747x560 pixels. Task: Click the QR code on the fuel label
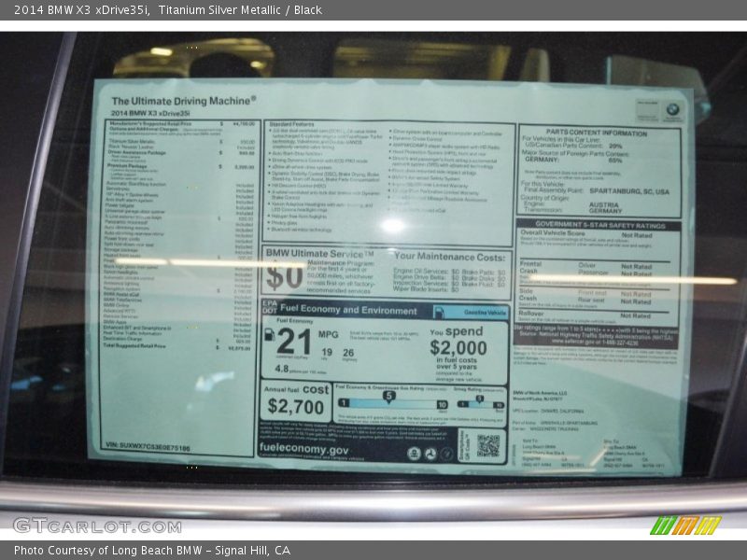click(487, 445)
